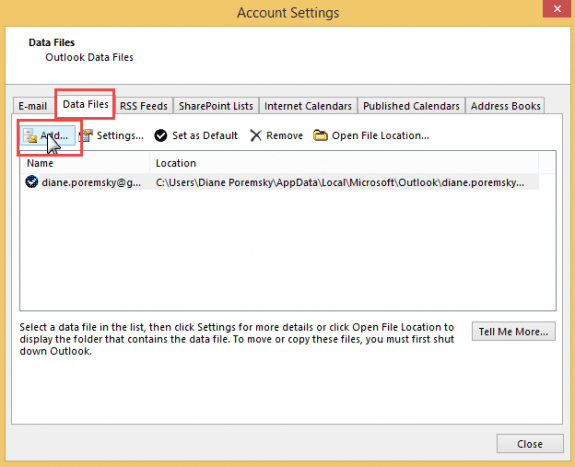
Task: Switch to the E-mail tab
Action: (x=33, y=106)
